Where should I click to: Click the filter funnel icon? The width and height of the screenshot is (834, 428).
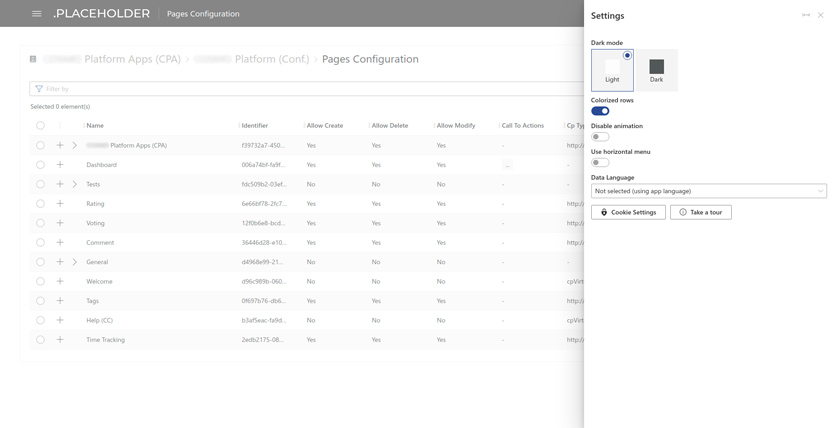(39, 89)
